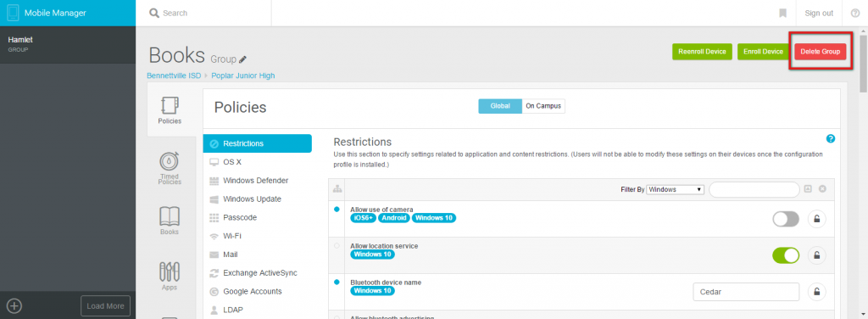This screenshot has height=319, width=868.
Task: Click the Mobile Manager device icon
Action: pyautogui.click(x=13, y=13)
